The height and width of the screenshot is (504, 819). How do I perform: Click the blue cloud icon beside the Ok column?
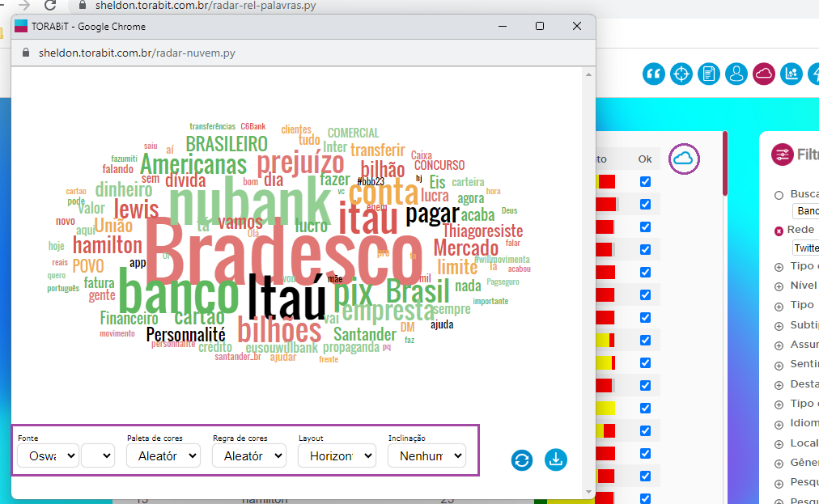[x=684, y=159]
